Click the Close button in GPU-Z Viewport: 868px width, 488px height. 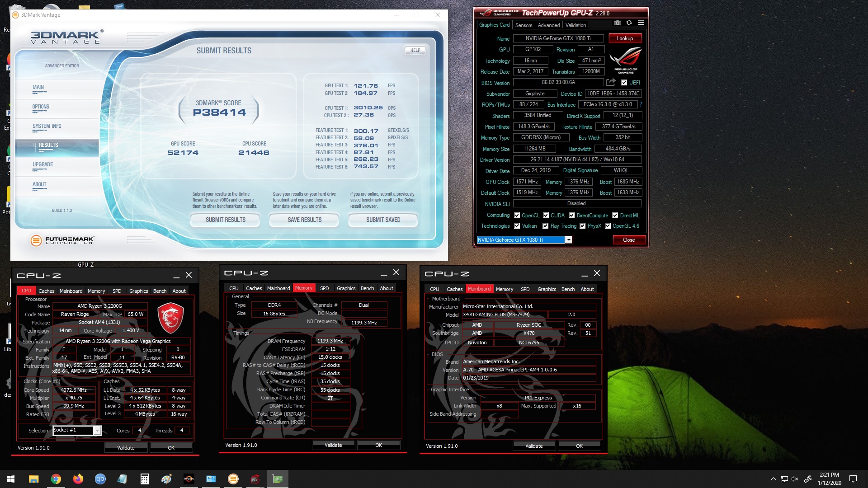pos(629,240)
